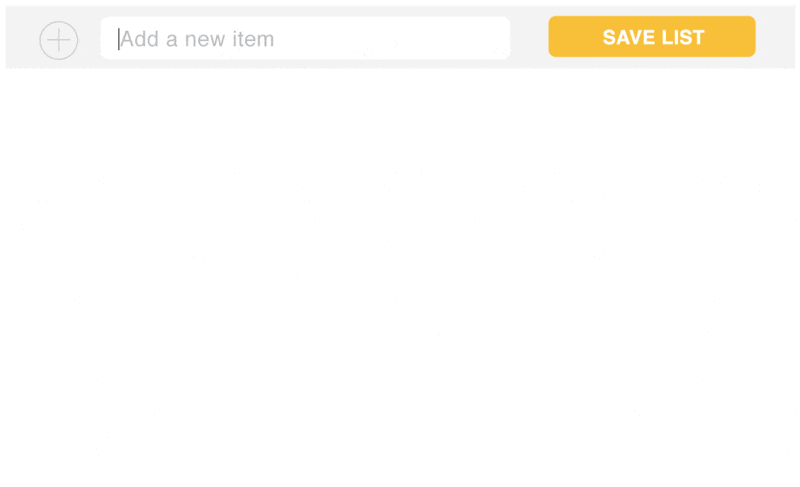Click the text cursor in the item field
The height and width of the screenshot is (487, 800).
click(x=118, y=39)
